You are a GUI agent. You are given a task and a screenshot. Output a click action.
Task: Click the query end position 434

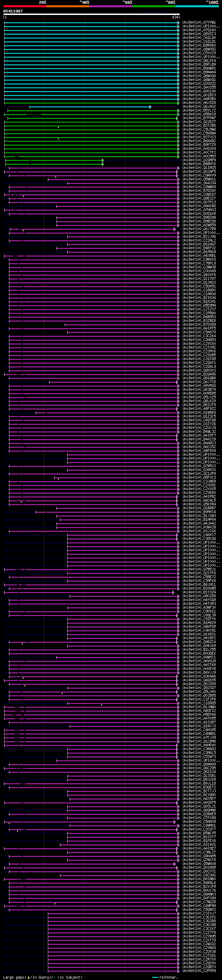[175, 17]
